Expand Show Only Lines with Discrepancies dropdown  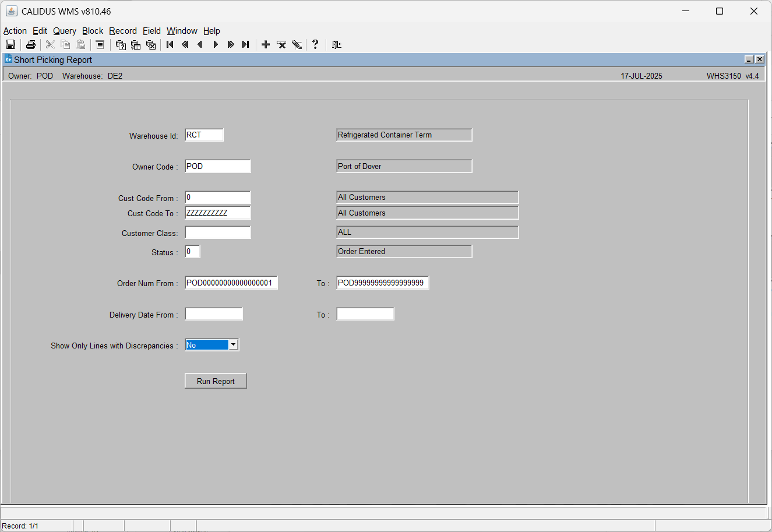(x=233, y=345)
